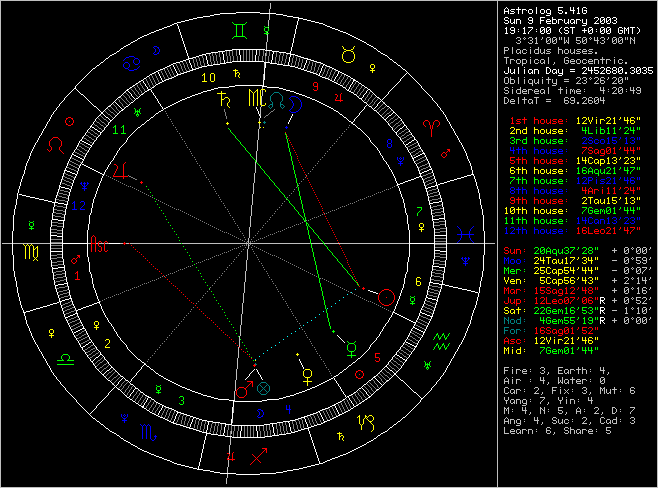Select the large red Mars glyph
The width and height of the screenshot is (658, 488).
point(244,390)
